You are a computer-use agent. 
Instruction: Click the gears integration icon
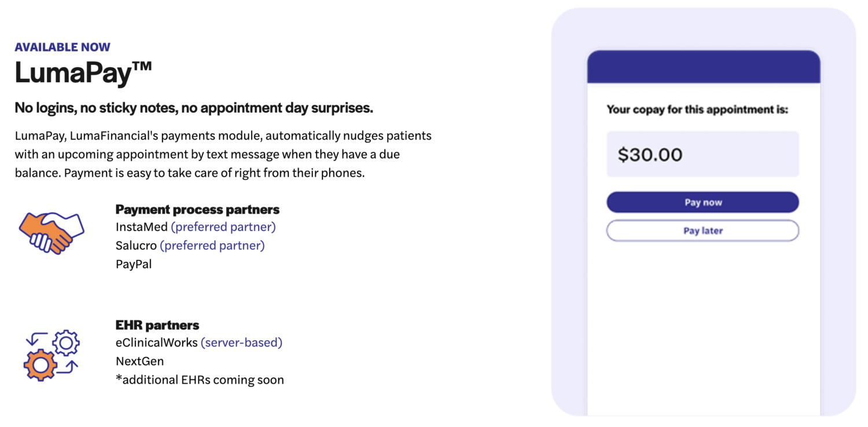pos(52,355)
